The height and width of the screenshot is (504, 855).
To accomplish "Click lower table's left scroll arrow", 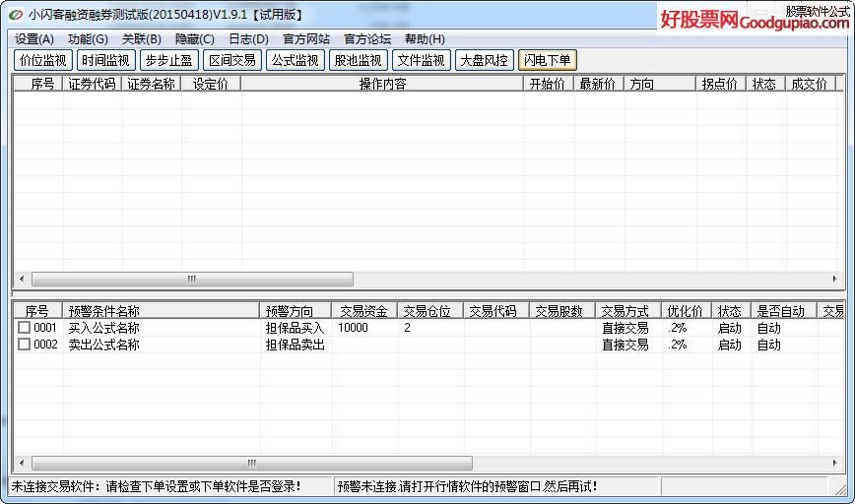I will 22,463.
